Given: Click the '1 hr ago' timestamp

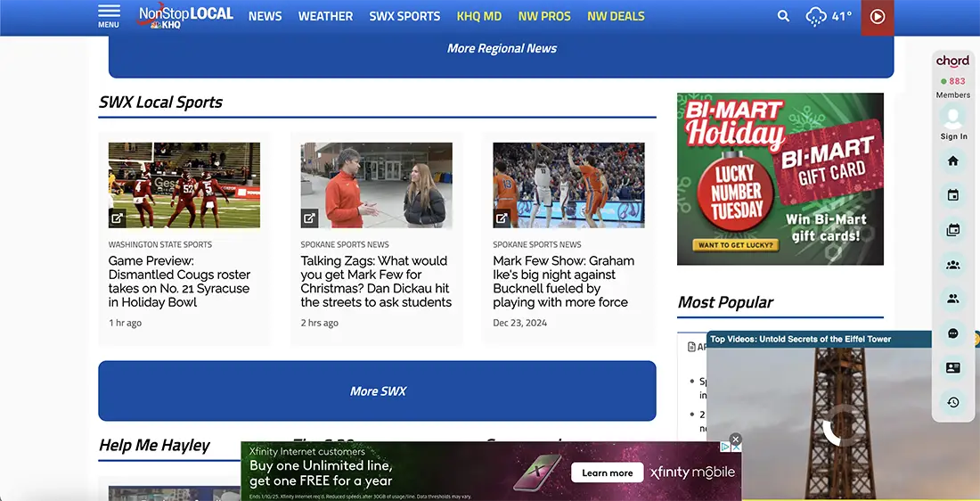Looking at the screenshot, I should click(125, 323).
